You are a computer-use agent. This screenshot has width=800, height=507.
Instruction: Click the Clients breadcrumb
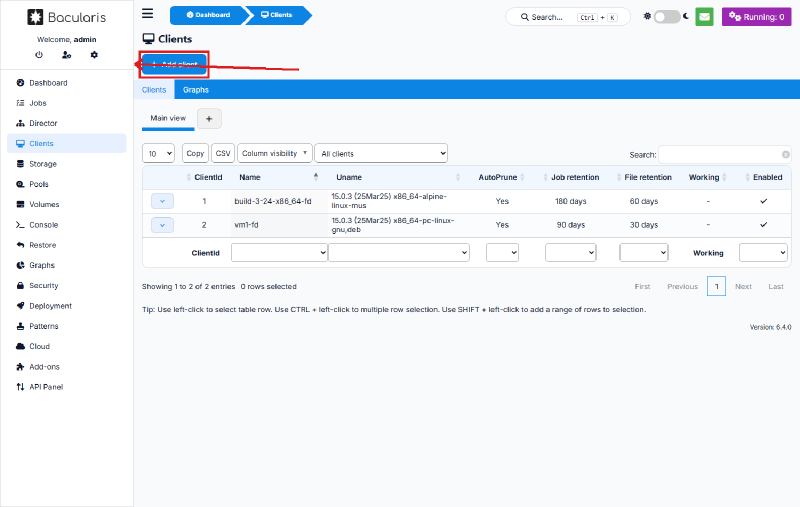277,15
